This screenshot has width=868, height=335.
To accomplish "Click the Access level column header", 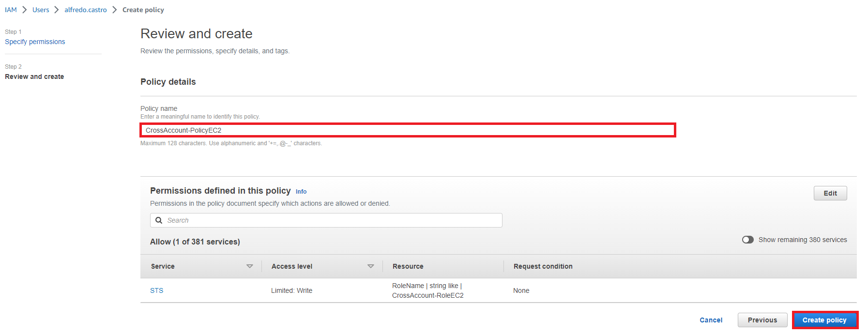I will pyautogui.click(x=292, y=266).
